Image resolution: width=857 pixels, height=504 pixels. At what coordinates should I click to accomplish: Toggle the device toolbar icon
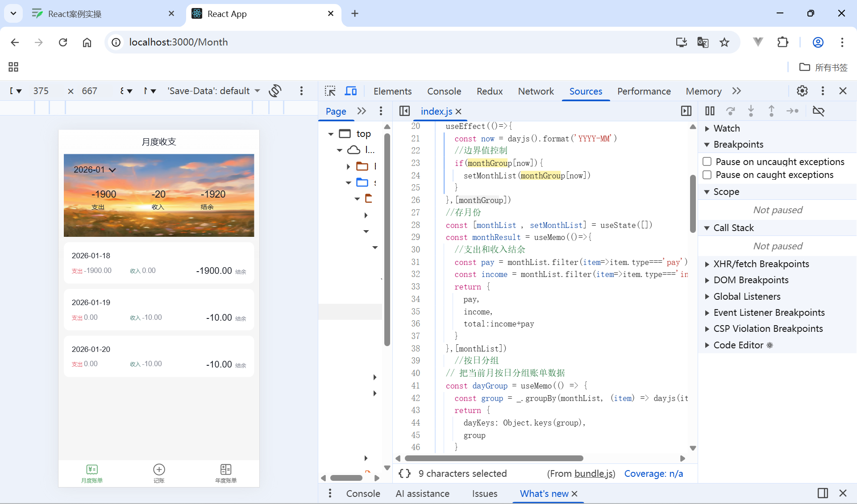[351, 91]
